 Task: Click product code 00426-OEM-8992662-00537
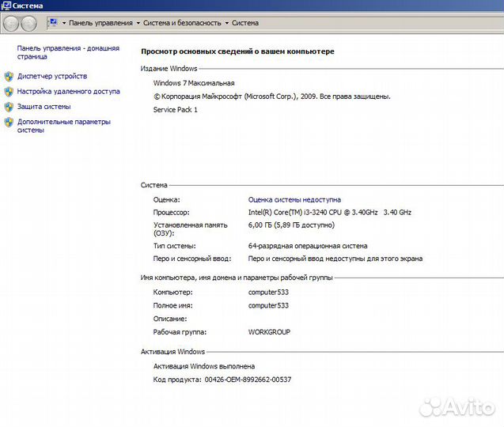[x=248, y=380]
